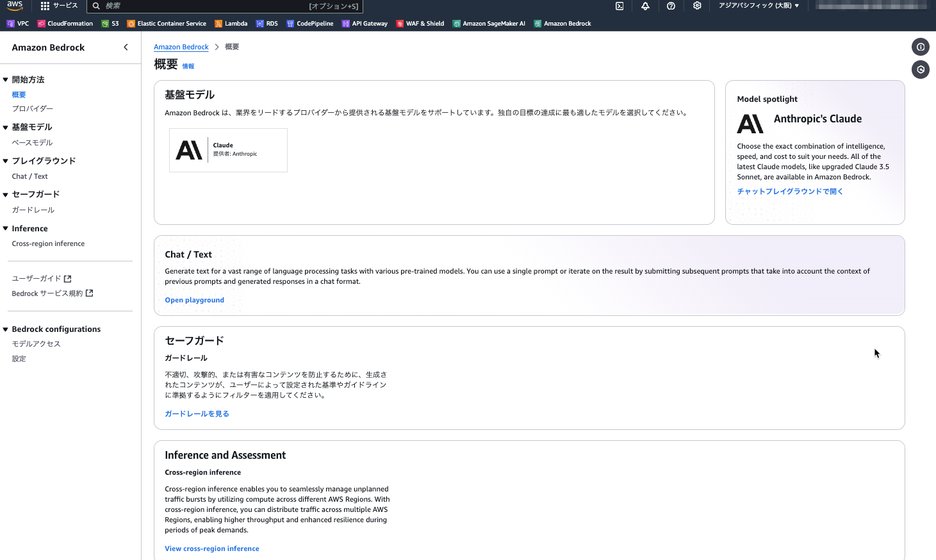
Task: Click the Model spotlight heading text
Action: tap(767, 99)
